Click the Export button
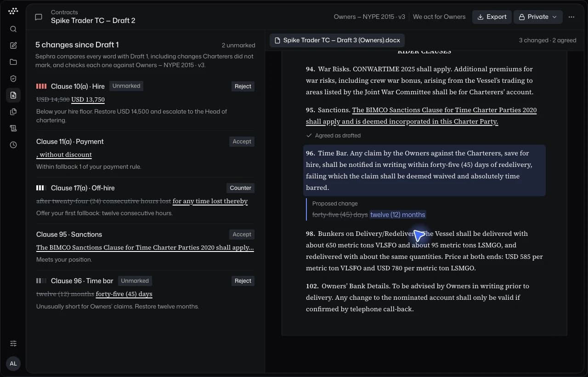This screenshot has height=377, width=588. click(x=492, y=17)
